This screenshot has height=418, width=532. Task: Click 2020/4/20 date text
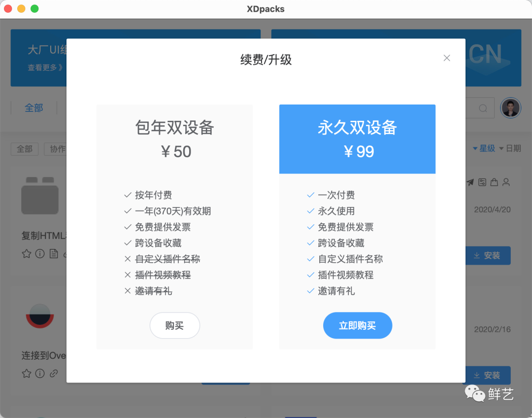[492, 209]
